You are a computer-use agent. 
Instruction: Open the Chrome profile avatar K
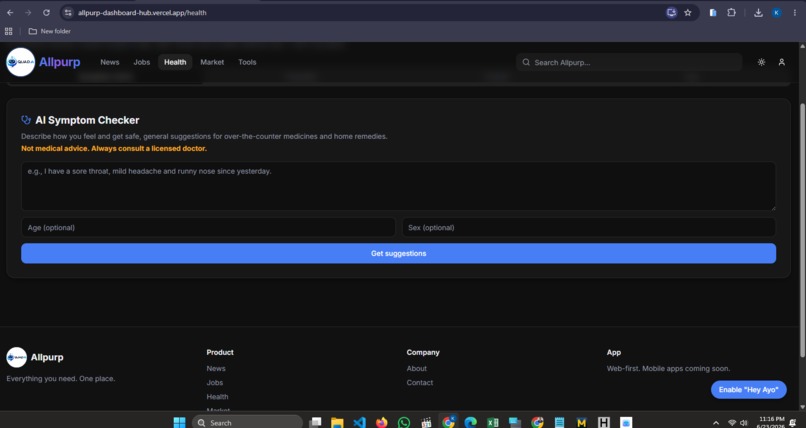[776, 12]
